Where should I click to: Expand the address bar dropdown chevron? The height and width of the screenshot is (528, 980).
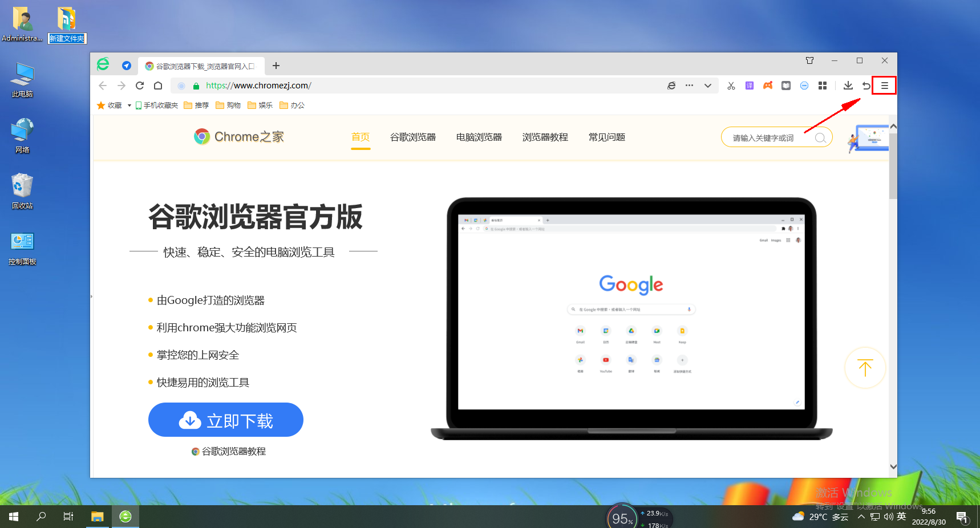click(708, 86)
